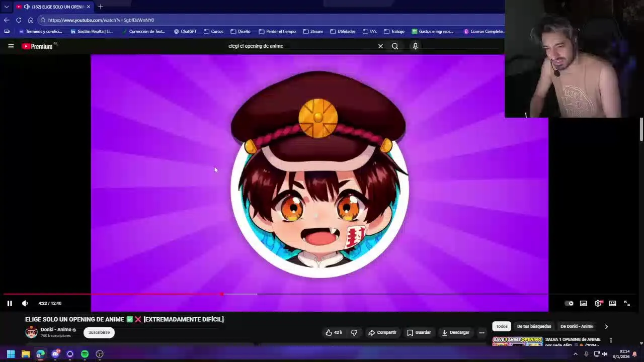Enter fullscreen video mode
Viewport: 644px width, 362px height.
627,303
